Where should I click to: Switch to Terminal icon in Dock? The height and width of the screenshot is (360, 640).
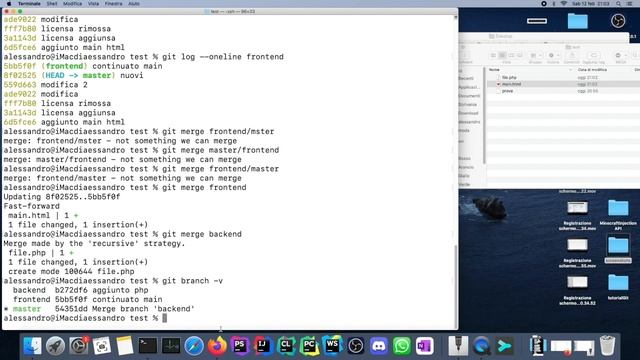click(x=147, y=346)
